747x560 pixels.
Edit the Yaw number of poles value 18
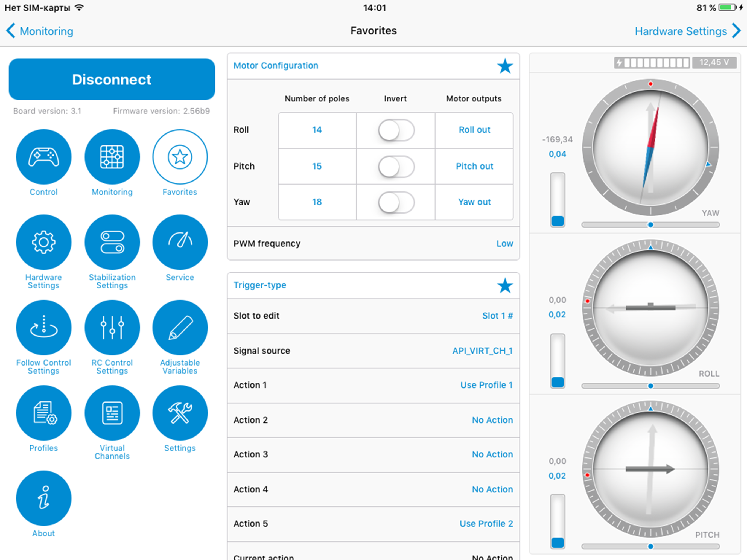pyautogui.click(x=317, y=202)
